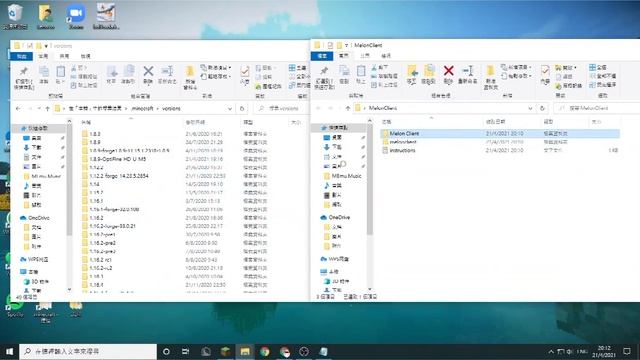640x360 pixels.
Task: Switch to Share tab in versions window
Action: [64, 56]
